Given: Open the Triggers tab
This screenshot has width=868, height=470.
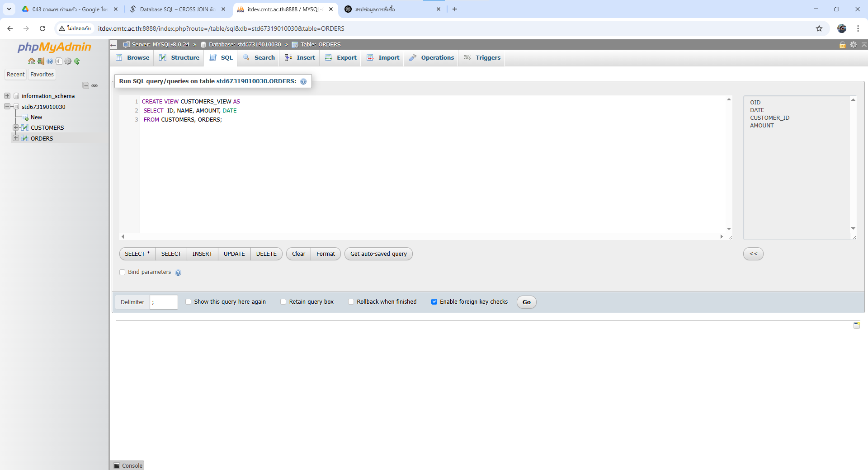Looking at the screenshot, I should [482, 57].
